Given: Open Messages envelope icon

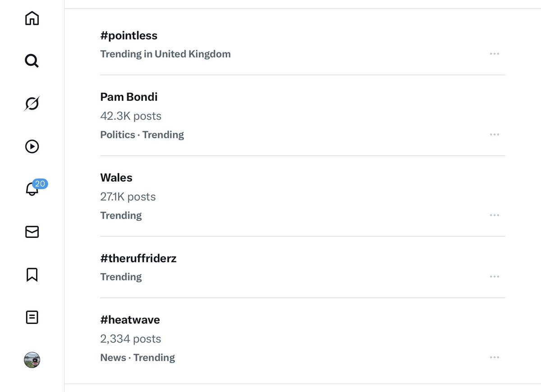Looking at the screenshot, I should [32, 232].
